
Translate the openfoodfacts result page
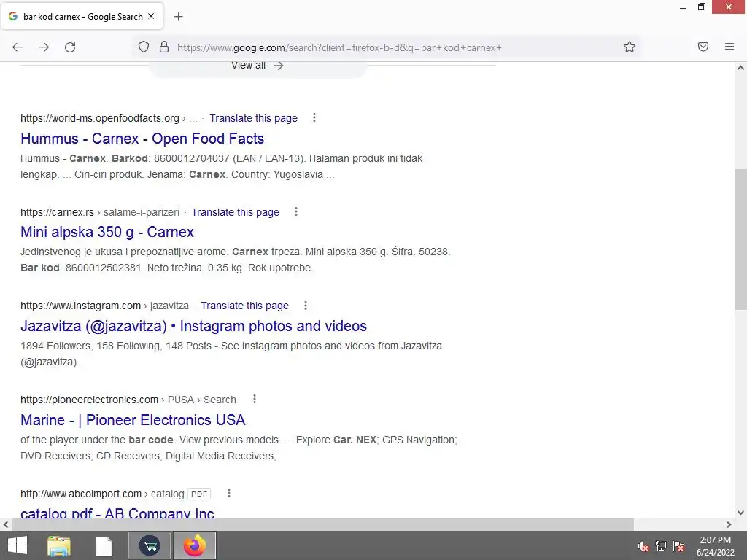click(253, 118)
